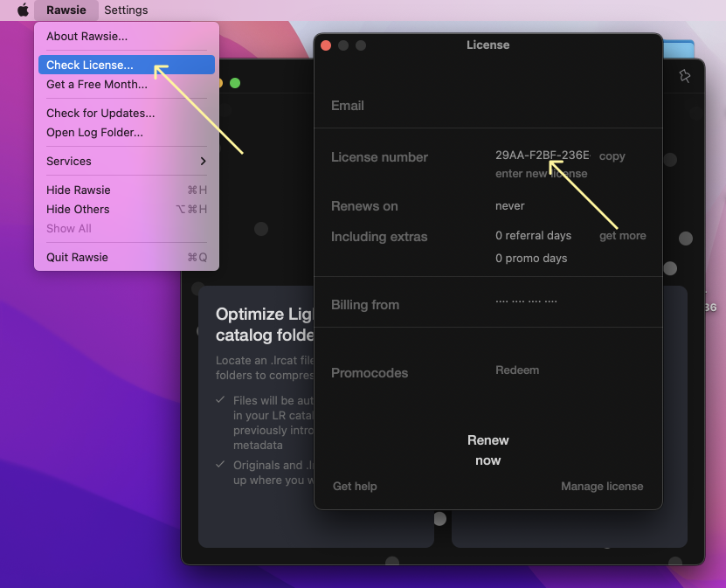Image resolution: width=726 pixels, height=588 pixels.
Task: Choose Check License... menu entry
Action: 127,65
